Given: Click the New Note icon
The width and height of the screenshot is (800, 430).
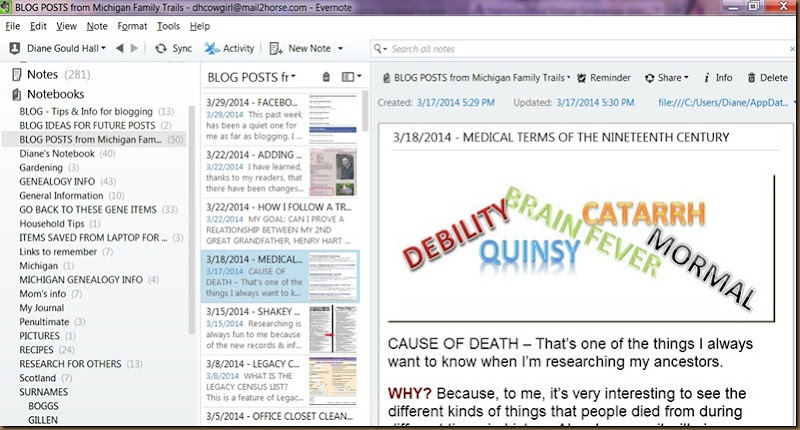Looking at the screenshot, I should pyautogui.click(x=276, y=48).
